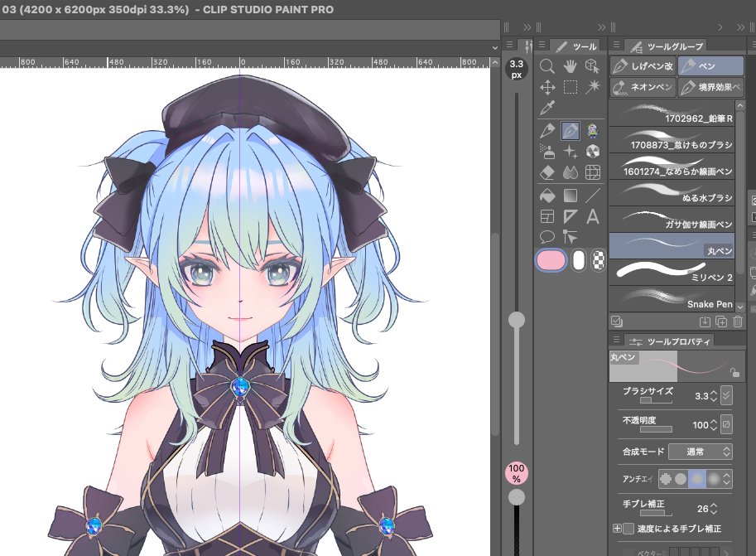Expand 速度による手ブレ補正 plus button
Screen dimensions: 756x556
617,529
